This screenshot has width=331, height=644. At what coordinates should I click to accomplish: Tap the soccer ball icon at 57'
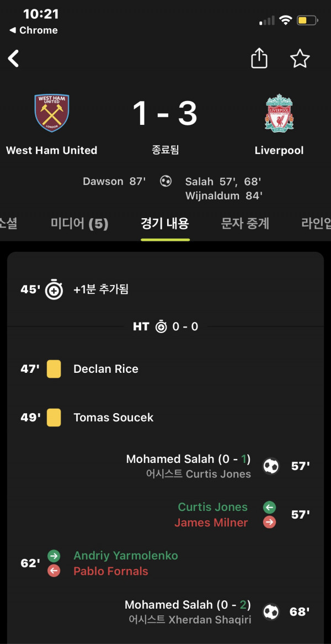click(x=271, y=466)
